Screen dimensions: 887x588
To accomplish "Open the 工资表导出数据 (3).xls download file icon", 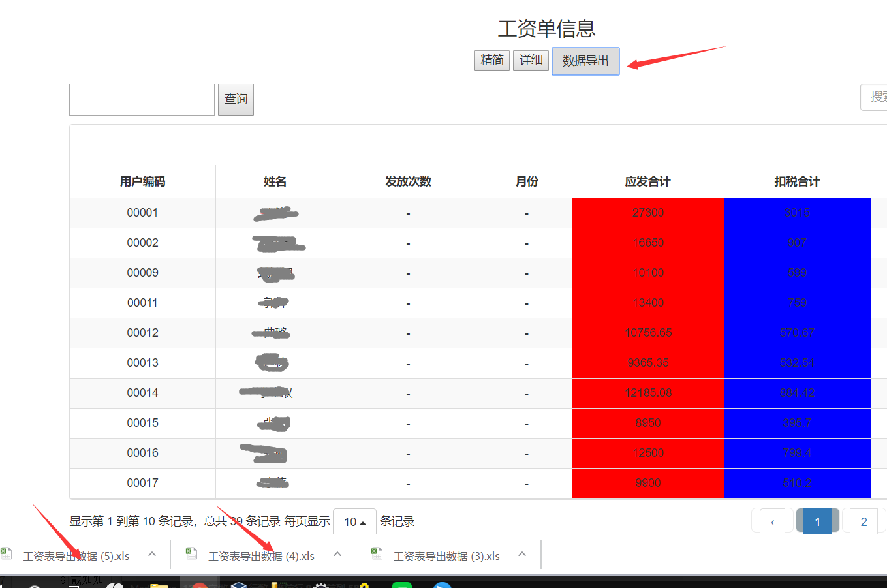I will (x=377, y=554).
